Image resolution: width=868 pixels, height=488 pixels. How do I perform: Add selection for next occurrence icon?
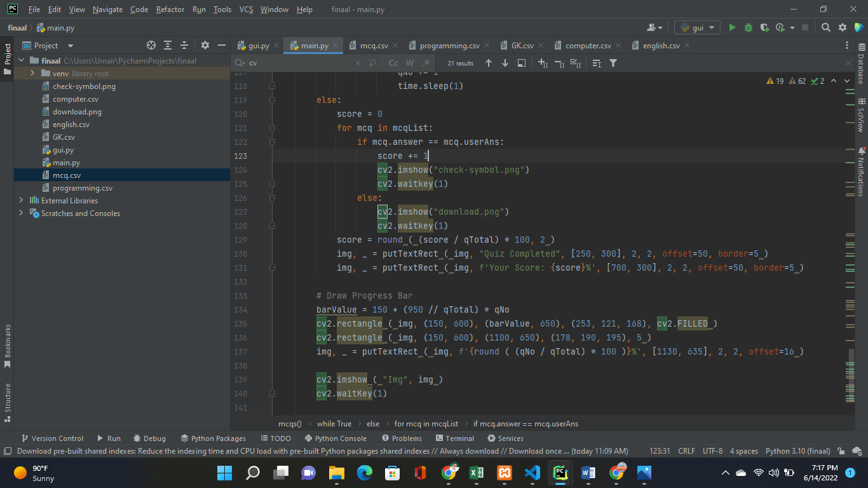pyautogui.click(x=543, y=63)
